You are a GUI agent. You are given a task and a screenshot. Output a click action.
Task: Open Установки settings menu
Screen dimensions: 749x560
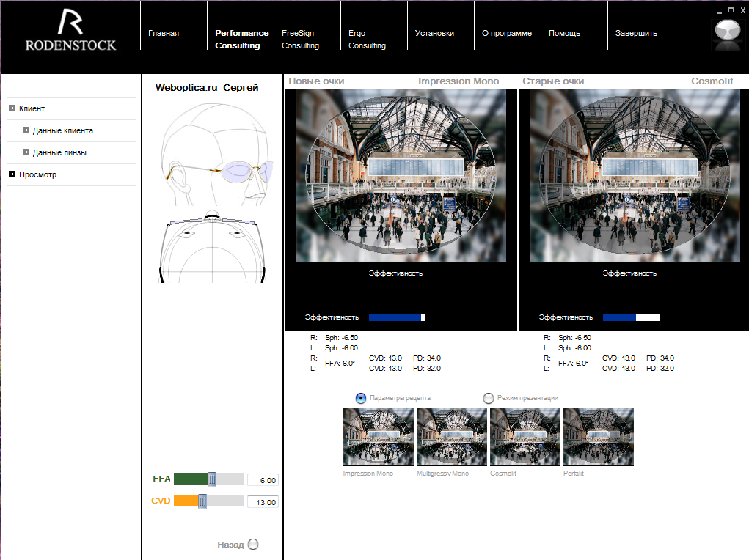tap(434, 33)
